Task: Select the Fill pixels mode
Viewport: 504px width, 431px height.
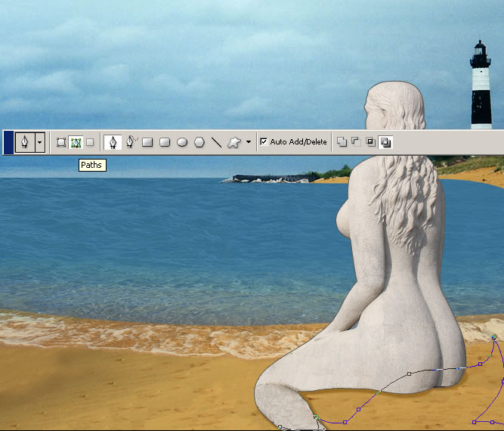Action: (90, 142)
